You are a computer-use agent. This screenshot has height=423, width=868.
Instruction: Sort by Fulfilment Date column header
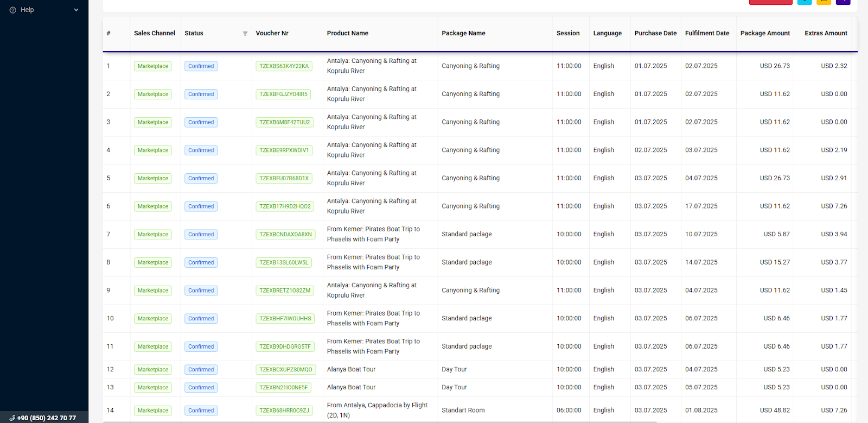pyautogui.click(x=707, y=33)
